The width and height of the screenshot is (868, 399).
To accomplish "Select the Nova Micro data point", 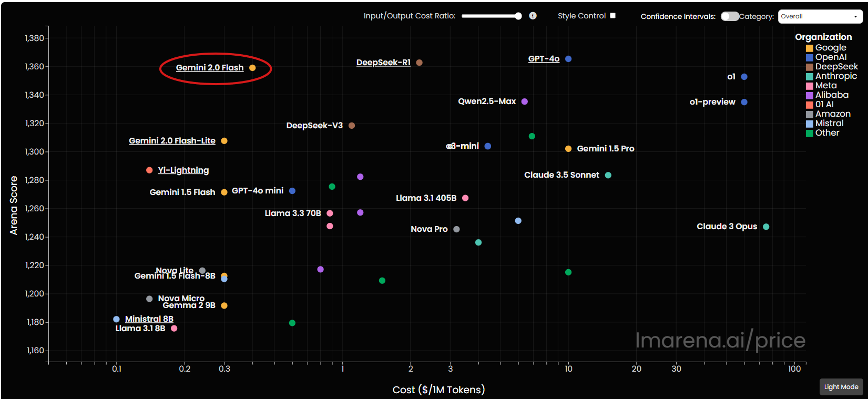I will coord(149,299).
